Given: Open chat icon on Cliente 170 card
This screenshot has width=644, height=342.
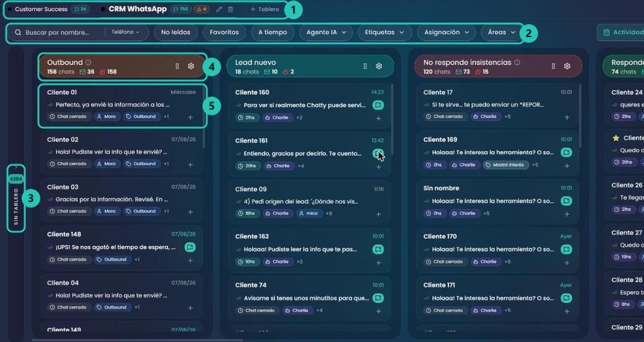Looking at the screenshot, I should (566, 249).
